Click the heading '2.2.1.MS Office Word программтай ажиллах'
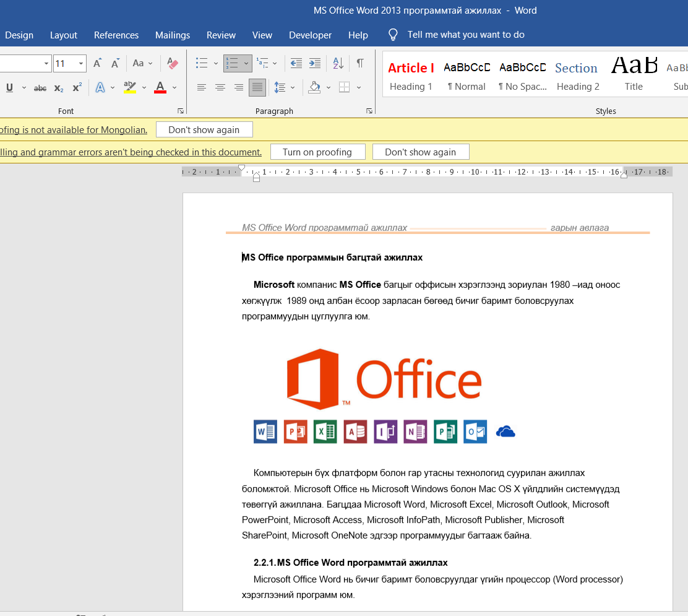This screenshot has height=616, width=688. coord(351,562)
